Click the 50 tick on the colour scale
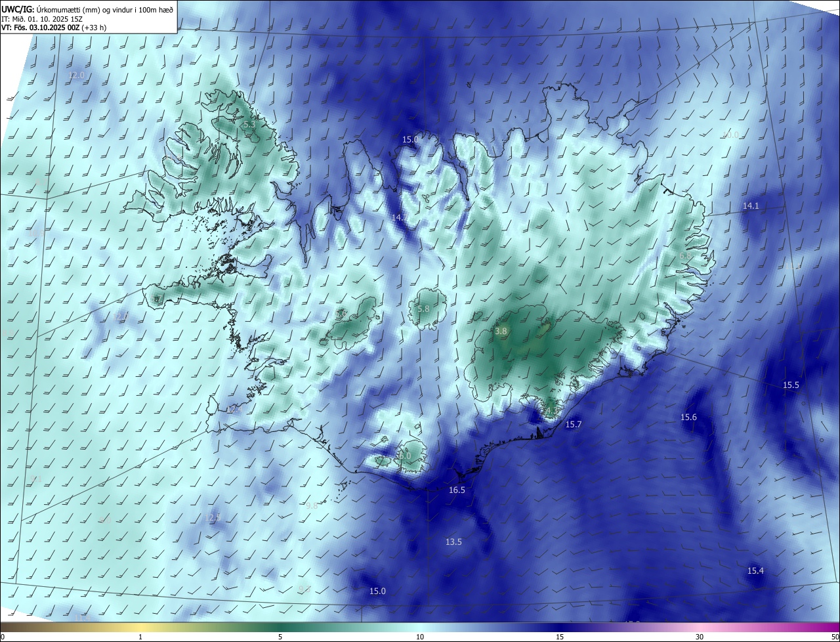 click(834, 637)
